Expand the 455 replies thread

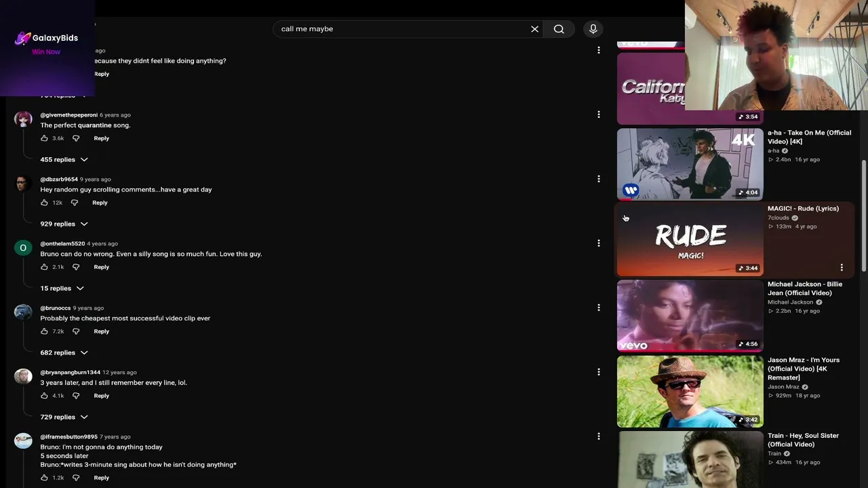point(64,159)
